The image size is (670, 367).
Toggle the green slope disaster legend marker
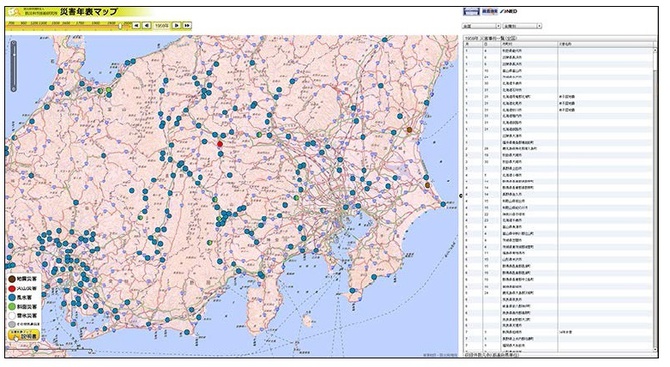(x=12, y=307)
